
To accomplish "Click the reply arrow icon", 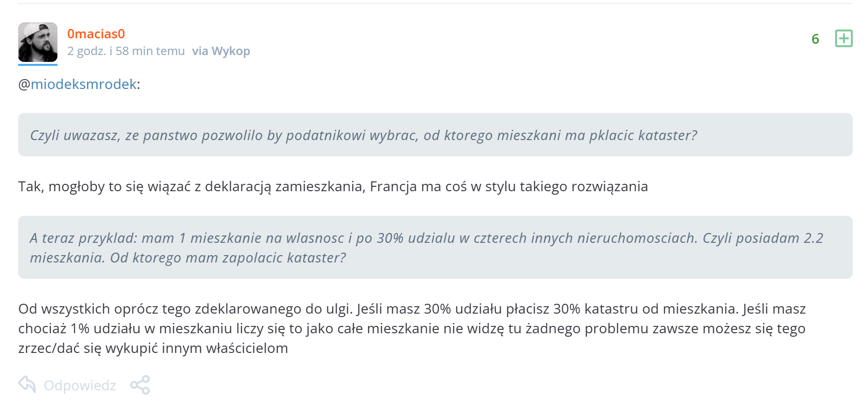I will click(27, 384).
